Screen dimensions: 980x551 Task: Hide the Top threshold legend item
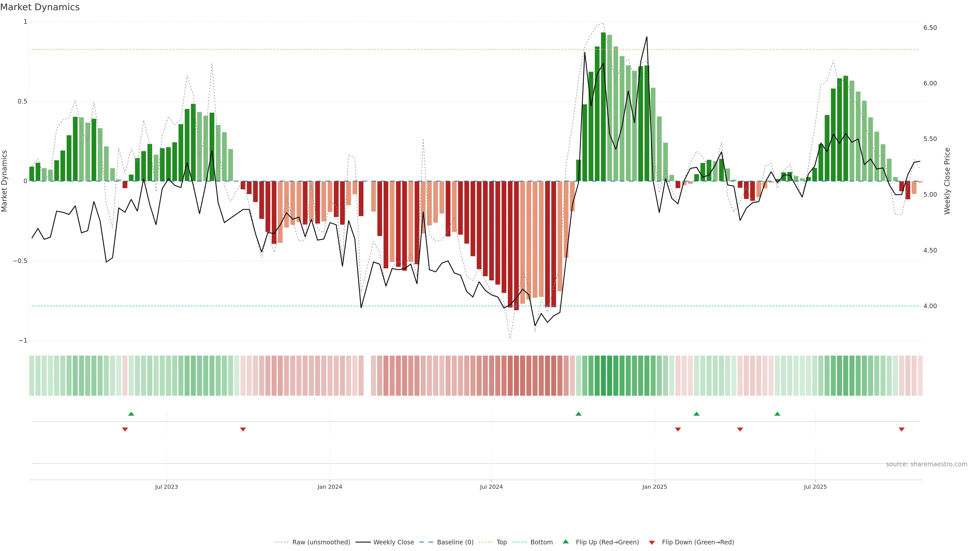tap(501, 542)
